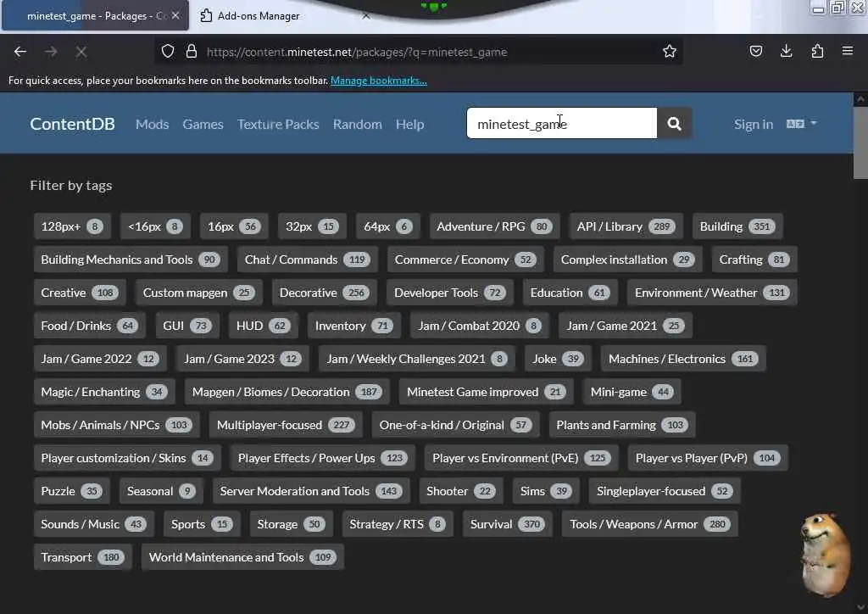Open the Help navigation item
The width and height of the screenshot is (868, 614).
click(x=409, y=124)
